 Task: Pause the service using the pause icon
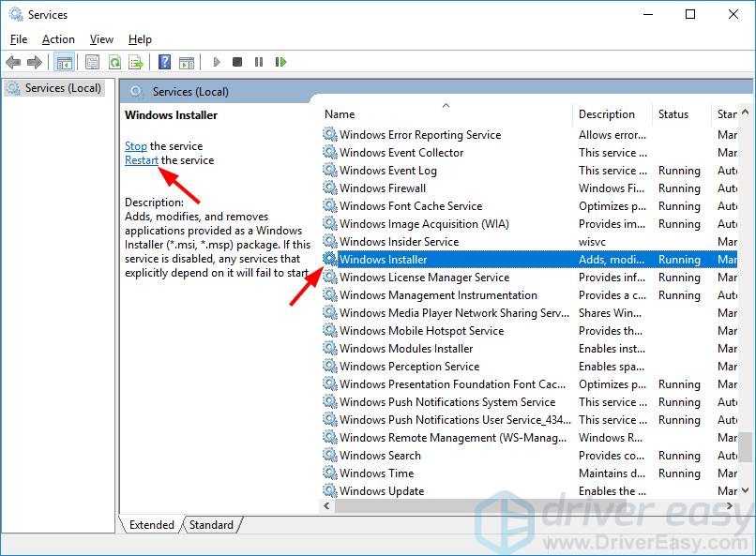coord(259,62)
